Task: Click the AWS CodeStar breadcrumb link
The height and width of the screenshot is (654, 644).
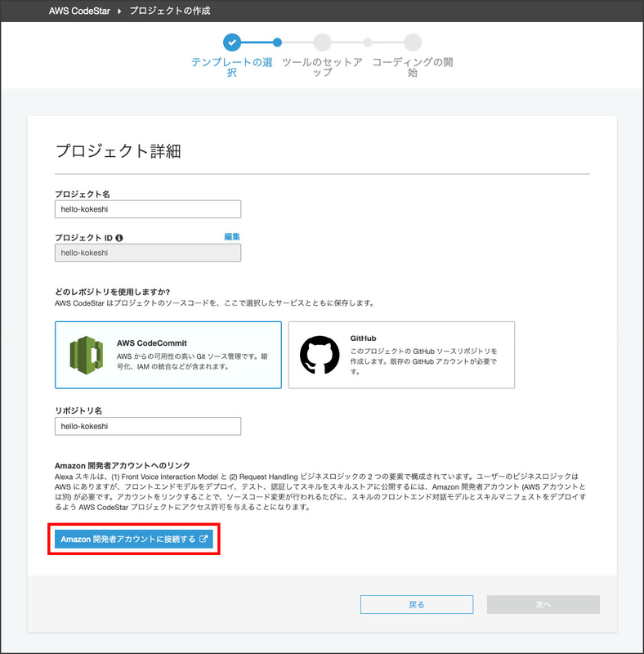Action: (79, 11)
